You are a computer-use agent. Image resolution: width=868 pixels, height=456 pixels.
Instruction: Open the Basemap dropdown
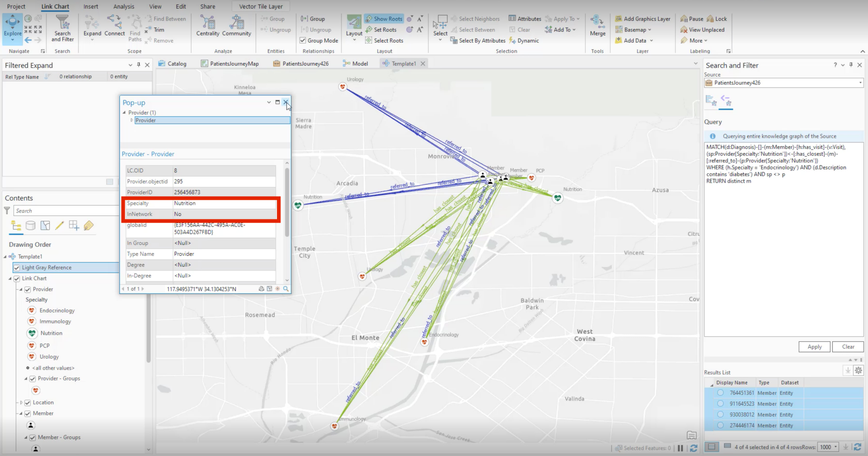click(650, 30)
